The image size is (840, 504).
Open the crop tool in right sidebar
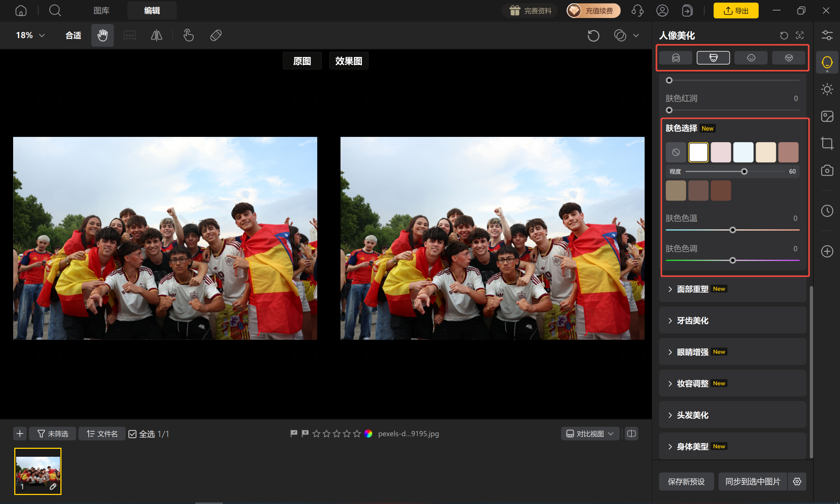click(827, 143)
